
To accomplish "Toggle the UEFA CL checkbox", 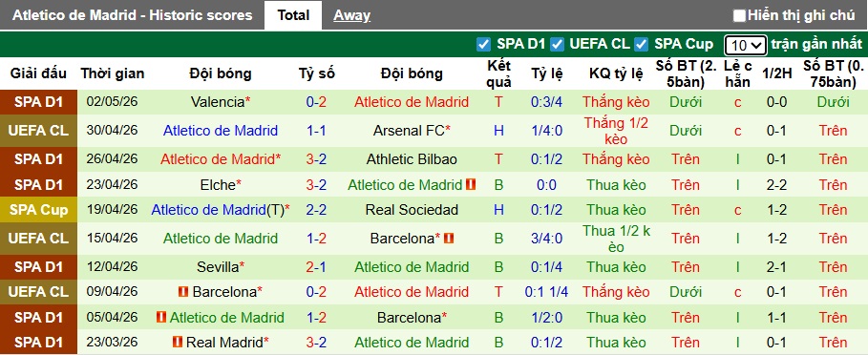I will point(557,44).
